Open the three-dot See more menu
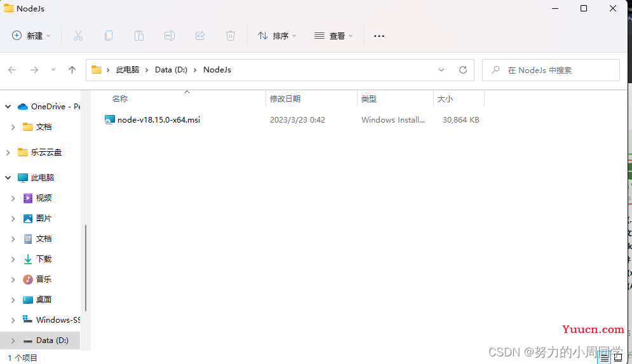The width and height of the screenshot is (632, 364). (379, 36)
